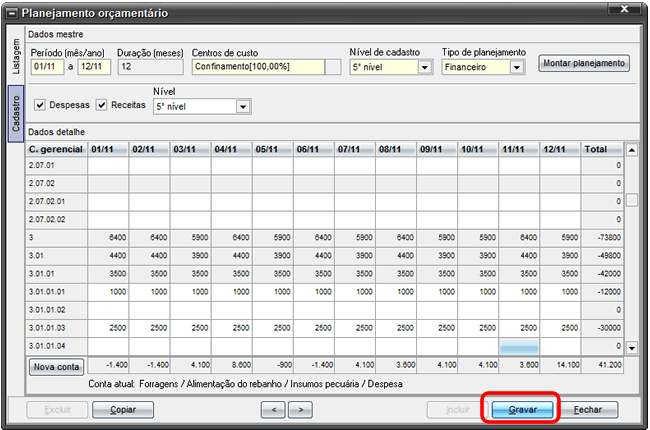This screenshot has height=430, width=650.
Task: Switch to the Cadastro tab
Action: click(16, 114)
